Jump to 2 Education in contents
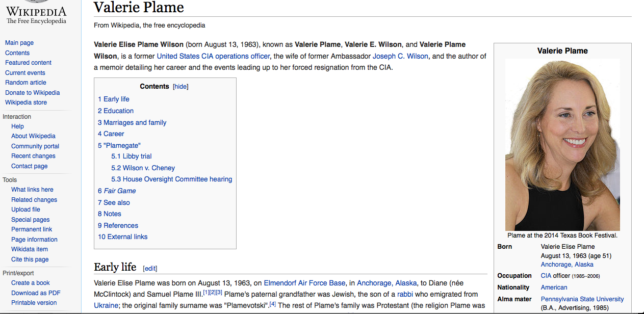644x314 pixels. (x=116, y=111)
